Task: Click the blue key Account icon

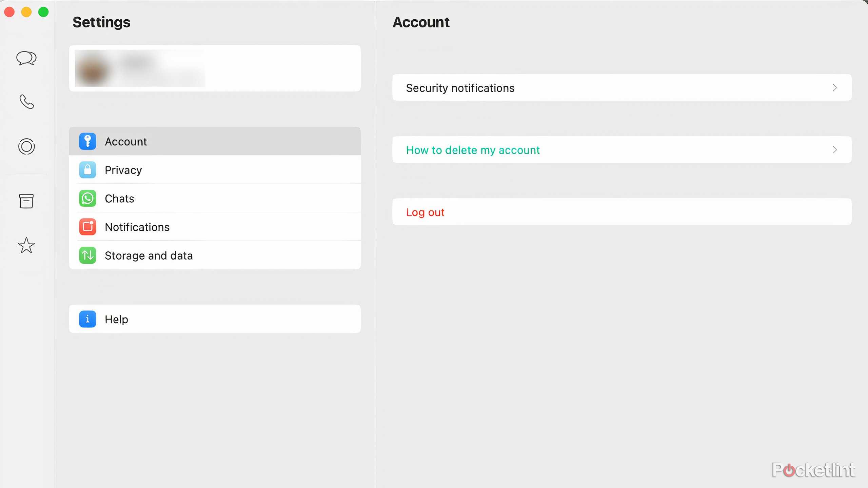Action: [87, 141]
